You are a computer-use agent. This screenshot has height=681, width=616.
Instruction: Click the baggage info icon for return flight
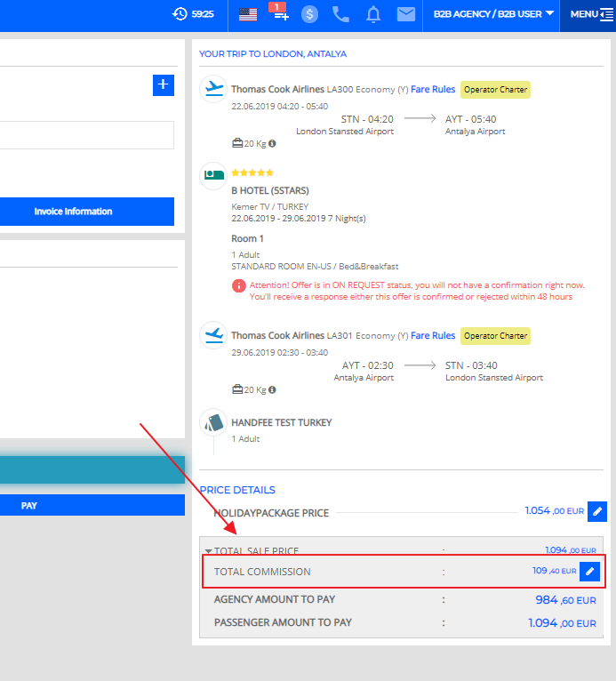point(272,389)
